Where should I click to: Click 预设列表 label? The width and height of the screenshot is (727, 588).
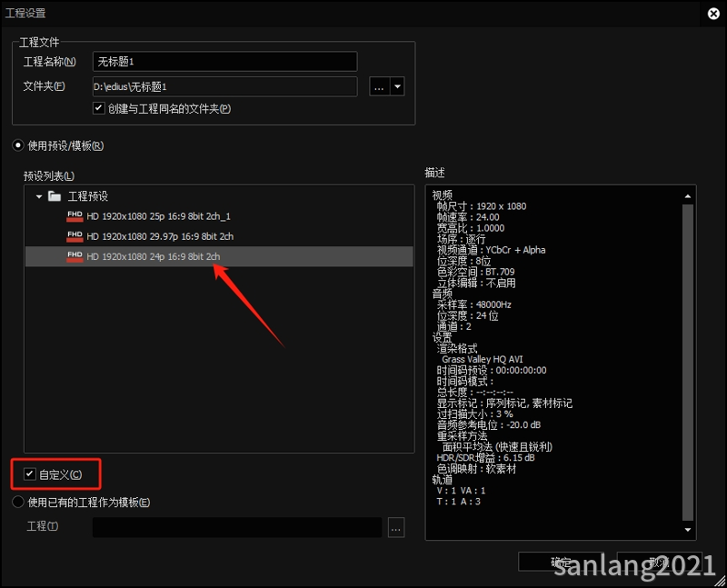pos(49,176)
